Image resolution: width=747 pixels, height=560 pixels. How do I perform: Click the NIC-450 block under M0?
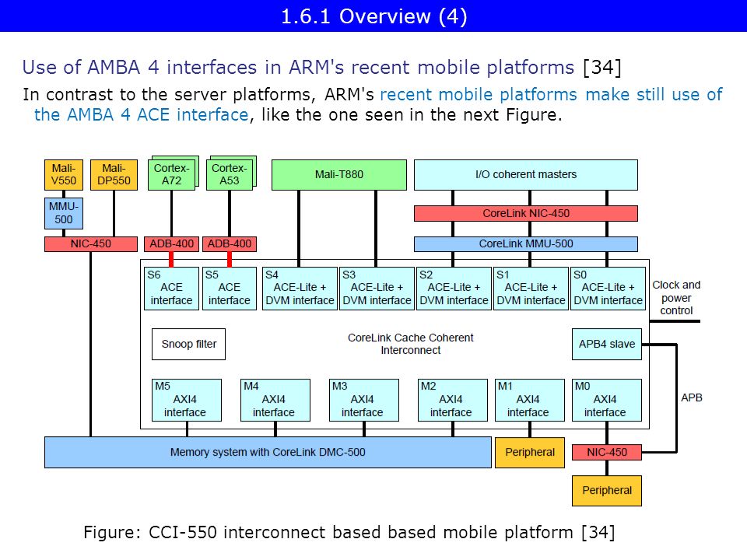(x=607, y=453)
